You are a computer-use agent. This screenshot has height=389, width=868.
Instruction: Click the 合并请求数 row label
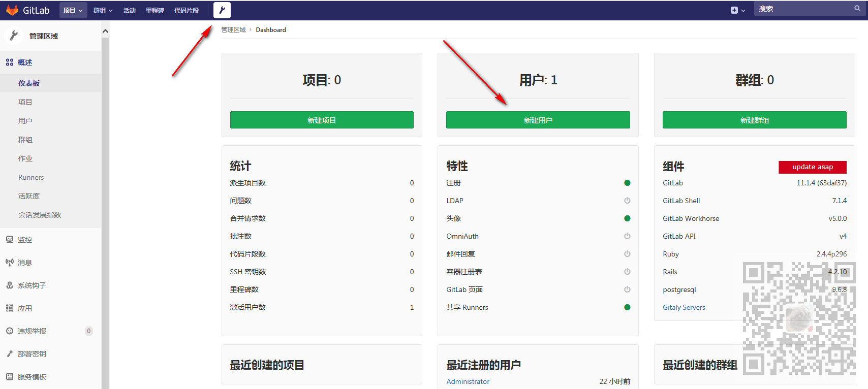[x=247, y=218]
